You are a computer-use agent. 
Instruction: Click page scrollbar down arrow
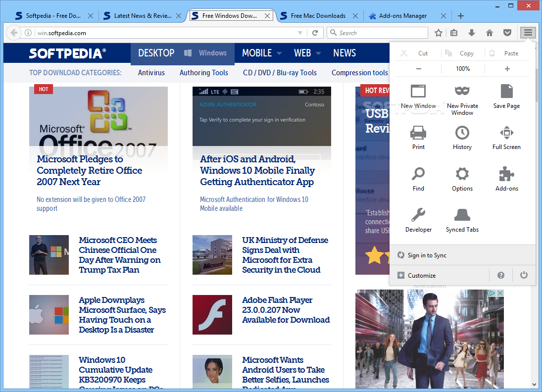point(535,385)
